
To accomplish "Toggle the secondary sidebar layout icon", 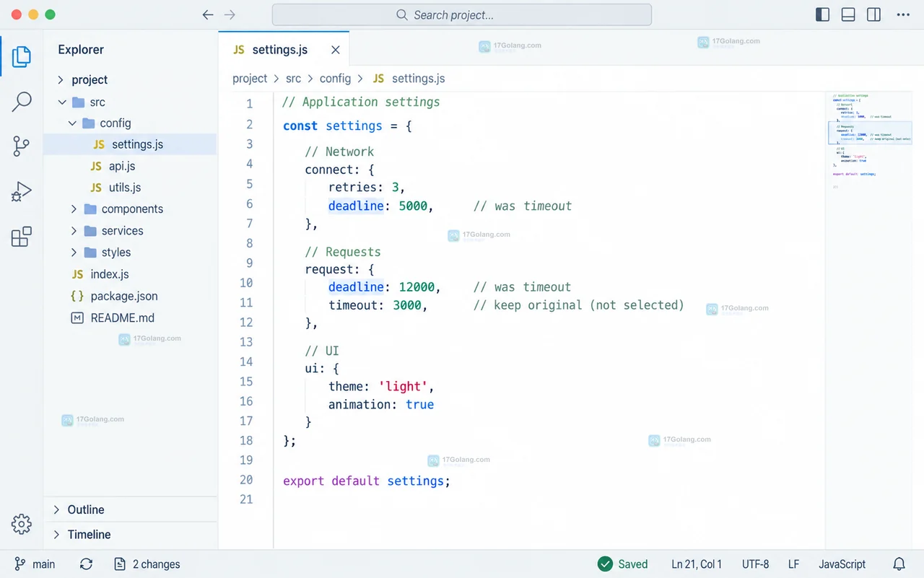I will click(874, 14).
